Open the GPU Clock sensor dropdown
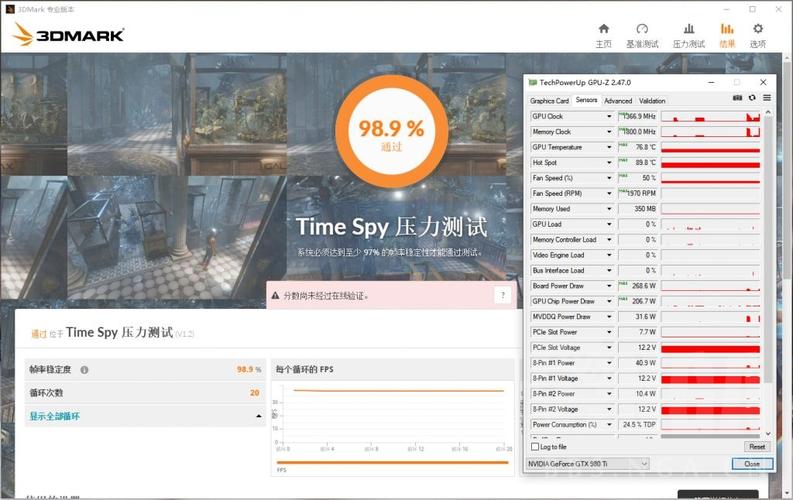793x500 pixels. coord(609,116)
